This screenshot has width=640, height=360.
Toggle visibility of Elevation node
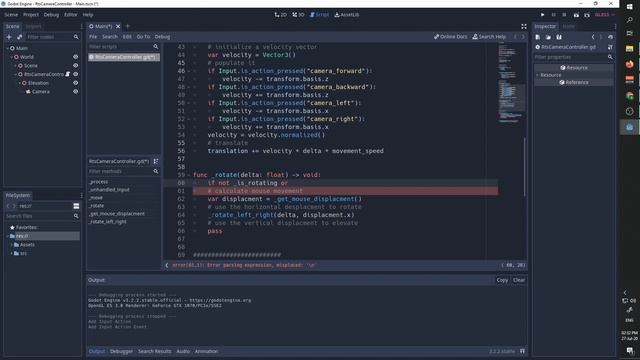pyautogui.click(x=76, y=83)
